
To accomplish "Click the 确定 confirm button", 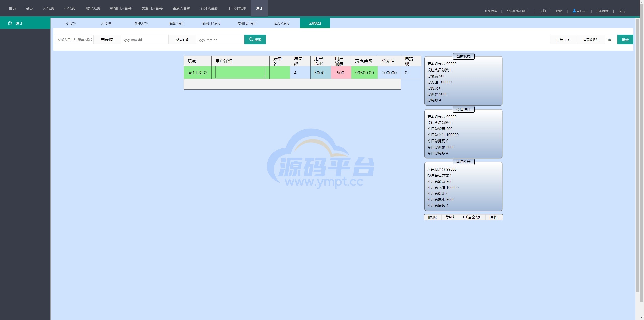I will pyautogui.click(x=625, y=40).
